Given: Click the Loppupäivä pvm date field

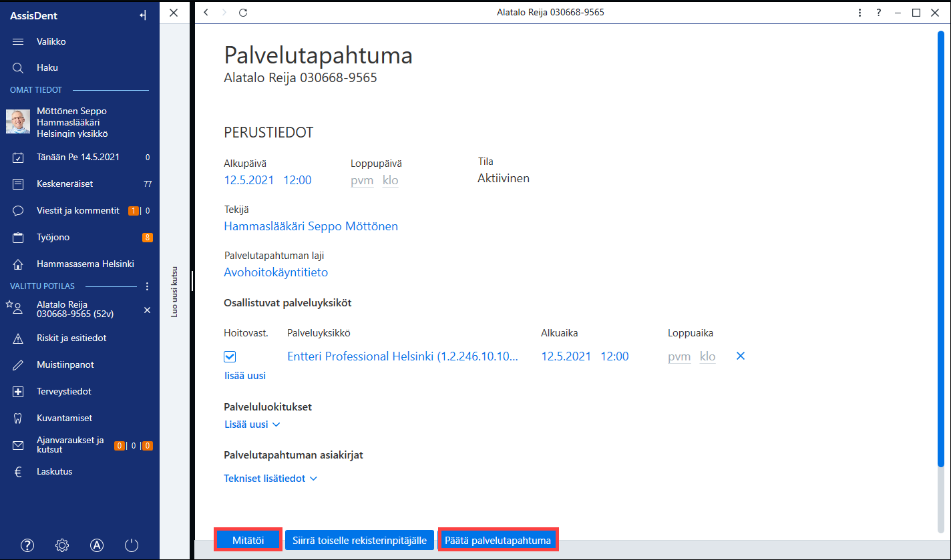Looking at the screenshot, I should click(362, 180).
